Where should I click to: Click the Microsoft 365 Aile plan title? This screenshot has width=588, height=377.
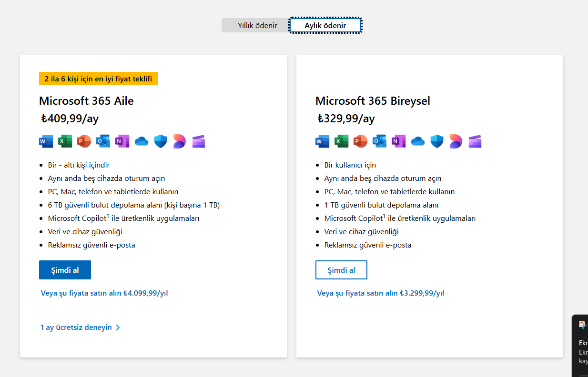pyautogui.click(x=86, y=101)
